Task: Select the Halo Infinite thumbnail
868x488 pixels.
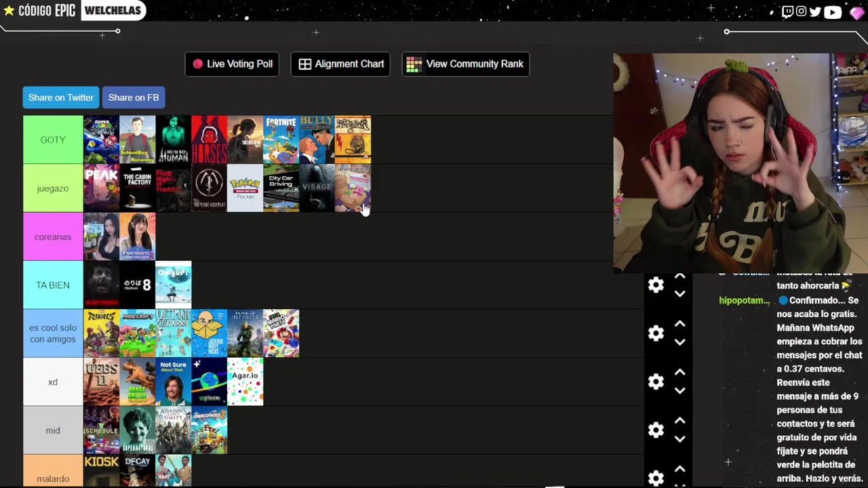Action: click(245, 333)
